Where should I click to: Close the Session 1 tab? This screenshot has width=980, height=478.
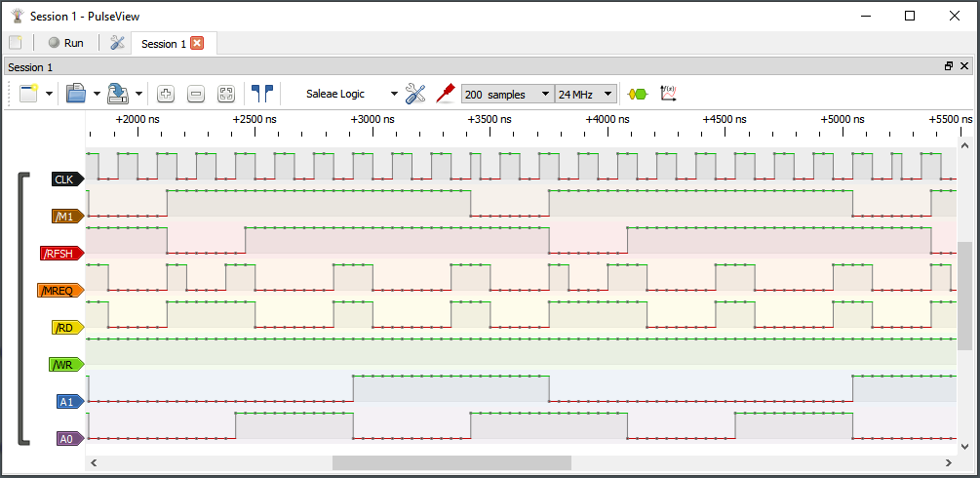[x=197, y=43]
